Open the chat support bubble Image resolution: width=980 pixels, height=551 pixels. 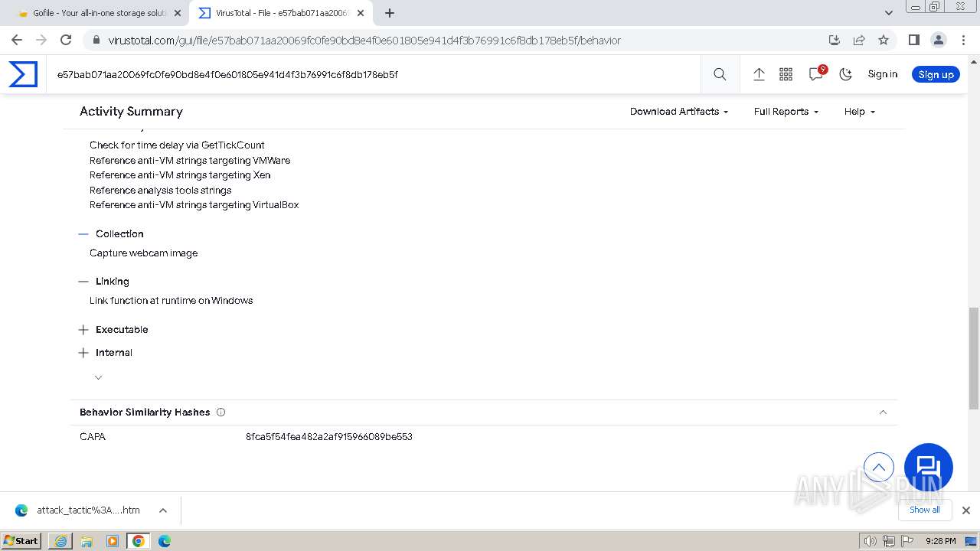coord(928,468)
